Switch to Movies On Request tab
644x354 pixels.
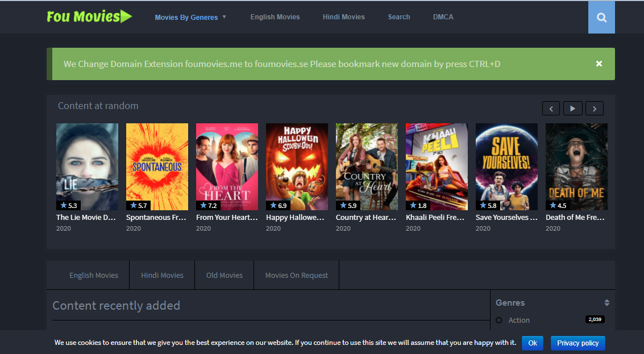(297, 275)
